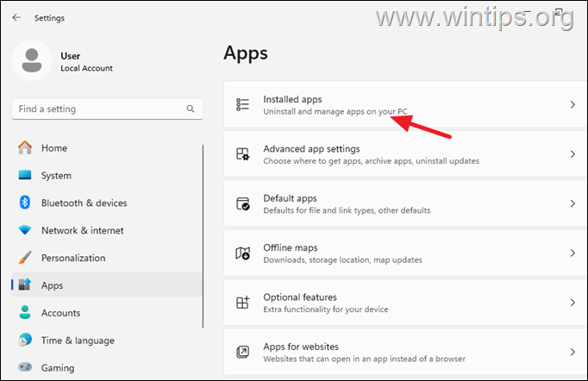Go to Bluetooth & devices

(x=107, y=203)
